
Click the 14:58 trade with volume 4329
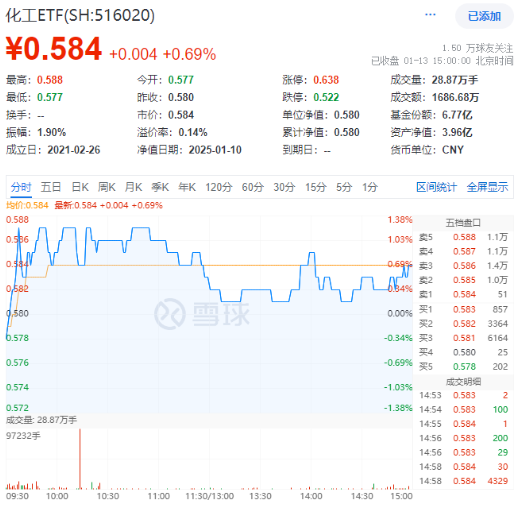[463, 481]
